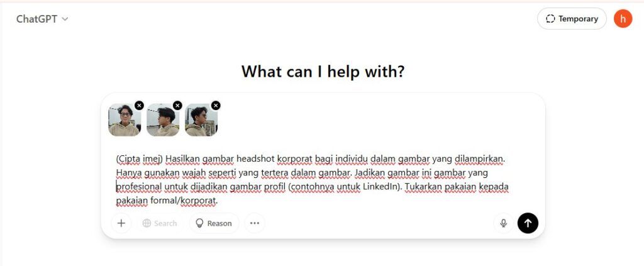
Task: Click the send message arrow button
Action: (x=528, y=223)
